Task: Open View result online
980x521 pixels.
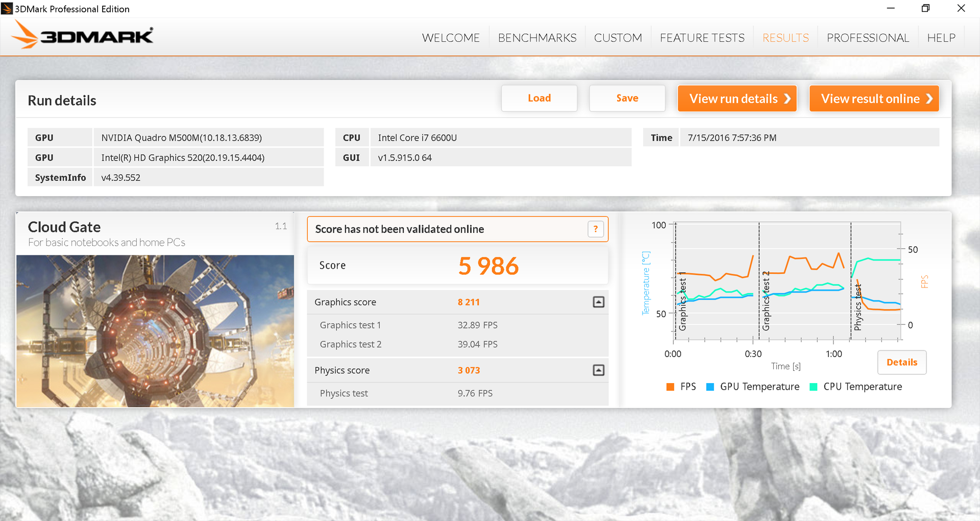Action: [x=874, y=98]
